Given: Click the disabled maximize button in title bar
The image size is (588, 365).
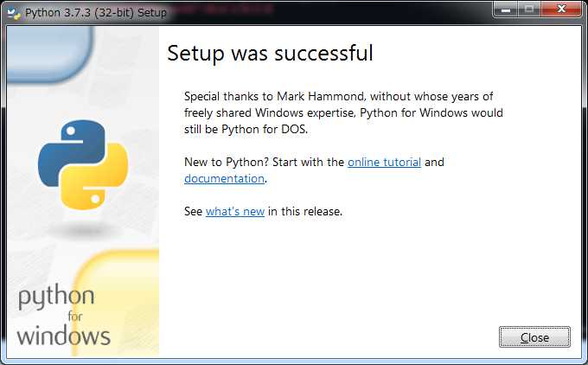Looking at the screenshot, I should tap(528, 10).
